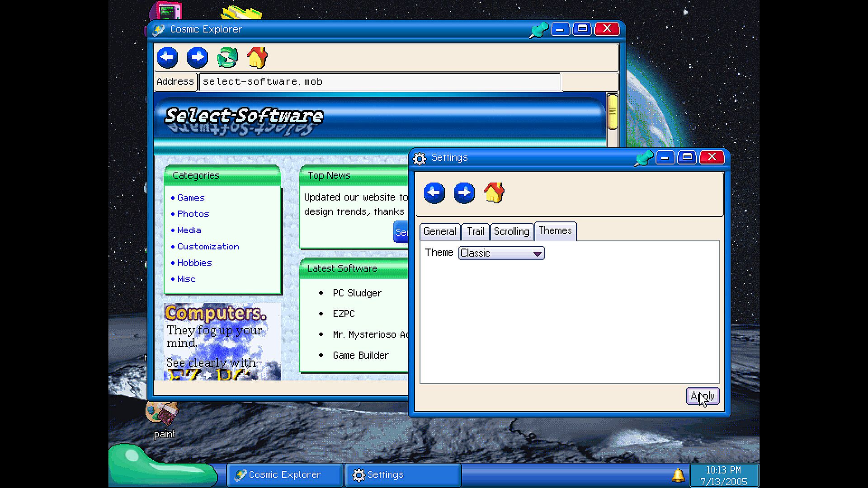This screenshot has width=868, height=488.
Task: Click the yellow scrollbar thumb in the browser
Action: coord(612,112)
